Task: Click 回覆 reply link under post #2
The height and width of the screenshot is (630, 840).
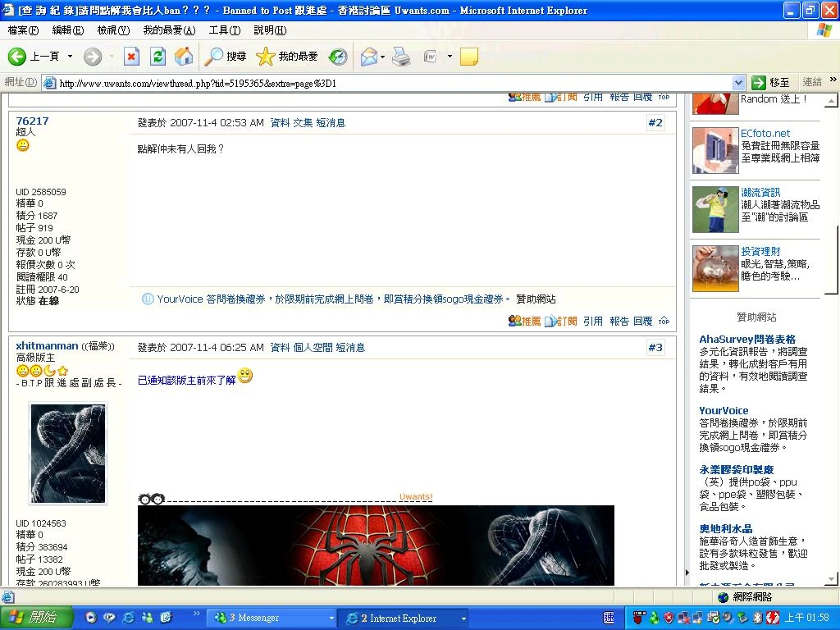Action: tap(643, 321)
